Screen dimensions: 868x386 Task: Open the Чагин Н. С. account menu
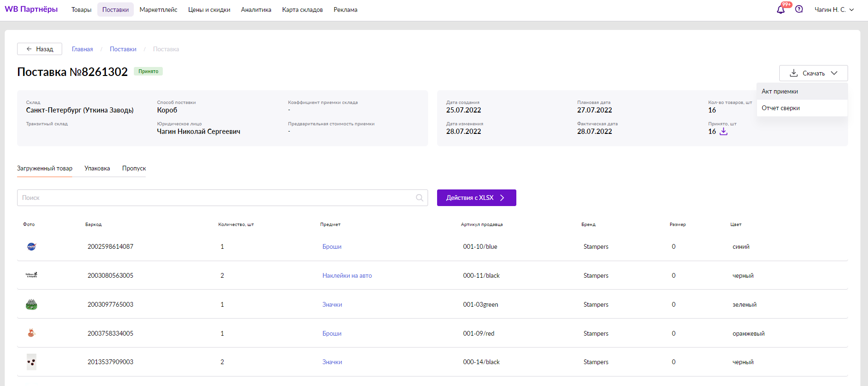[834, 9]
